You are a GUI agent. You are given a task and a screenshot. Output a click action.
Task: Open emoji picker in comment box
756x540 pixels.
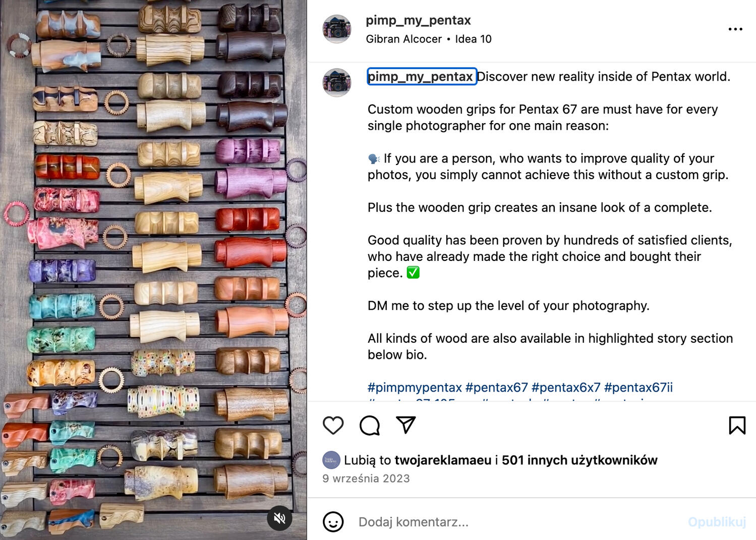(x=333, y=522)
